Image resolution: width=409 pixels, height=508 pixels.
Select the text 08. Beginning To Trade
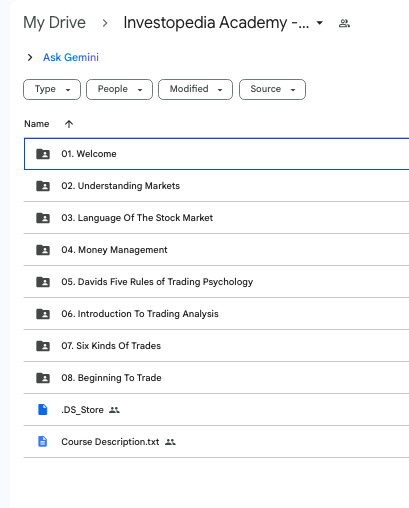[x=111, y=378]
